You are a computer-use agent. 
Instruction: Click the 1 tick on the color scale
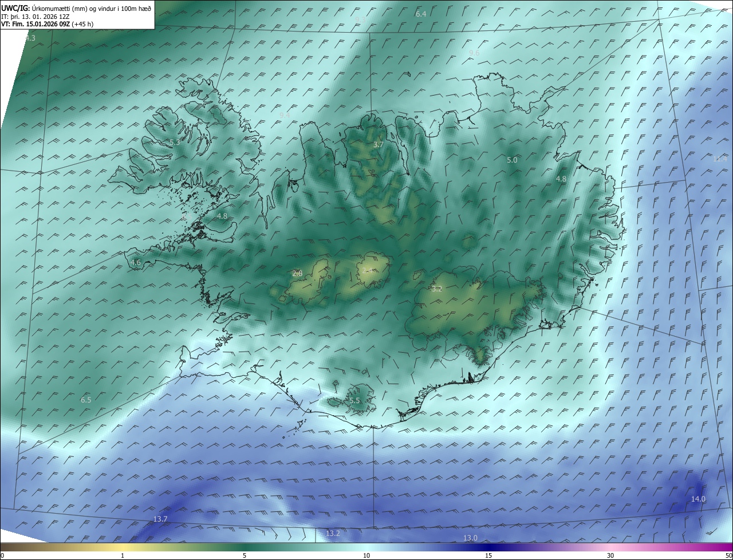pyautogui.click(x=123, y=555)
